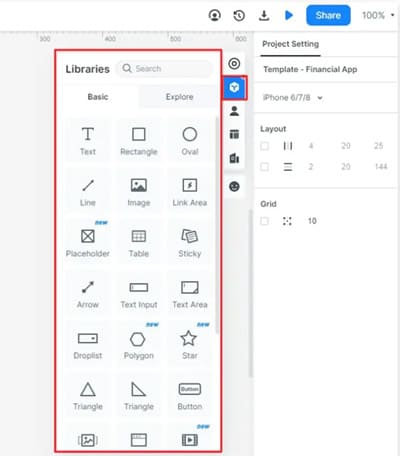Open the Project Setting tab

[290, 44]
